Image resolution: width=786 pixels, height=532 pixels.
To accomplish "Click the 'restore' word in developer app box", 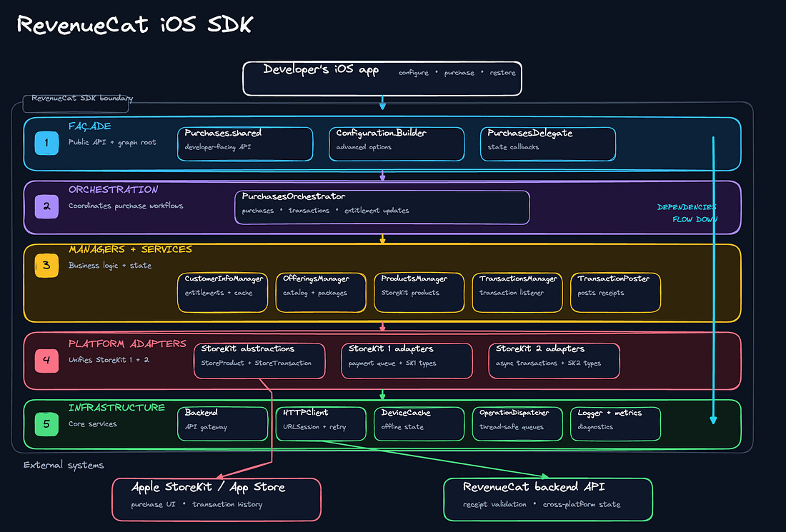I will pos(503,73).
